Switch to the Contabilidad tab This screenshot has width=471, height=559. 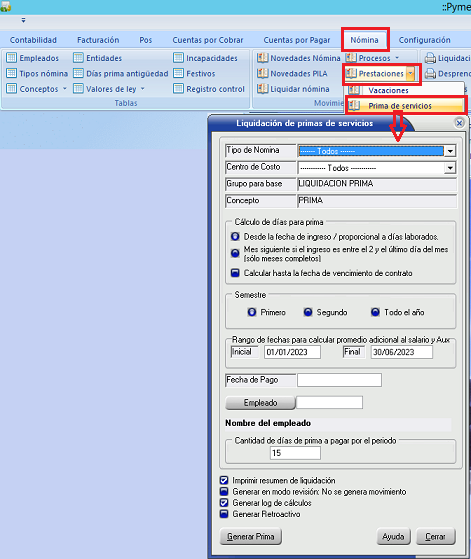tap(33, 40)
